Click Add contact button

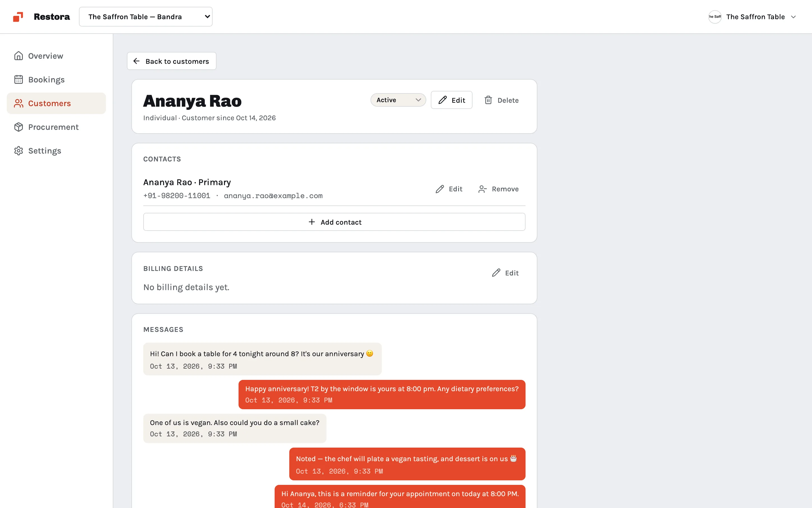coord(334,222)
